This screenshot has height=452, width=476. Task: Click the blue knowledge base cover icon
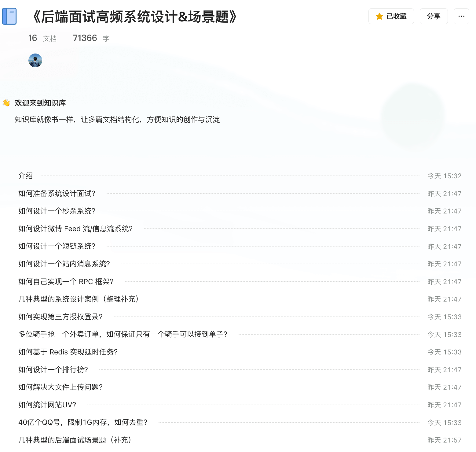pos(9,16)
